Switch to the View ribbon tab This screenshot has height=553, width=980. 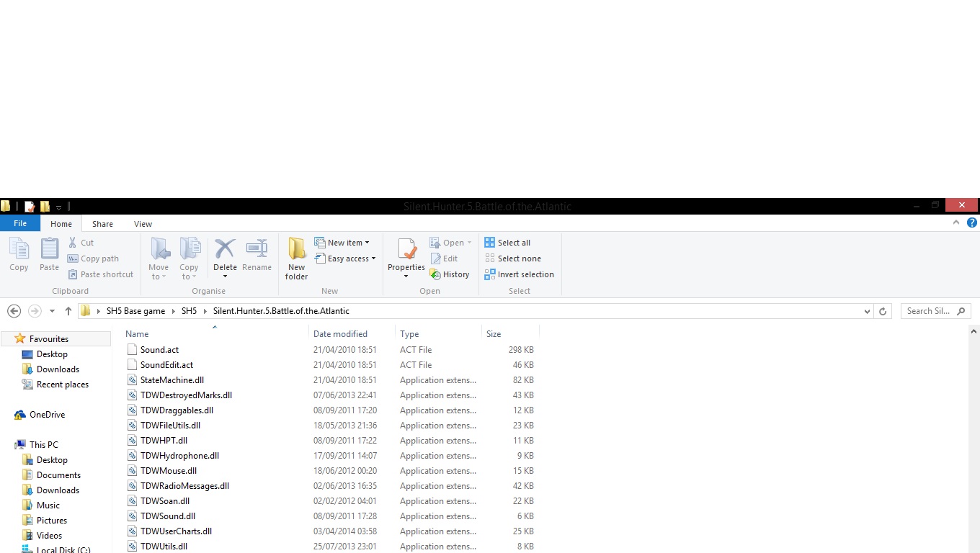pyautogui.click(x=143, y=224)
